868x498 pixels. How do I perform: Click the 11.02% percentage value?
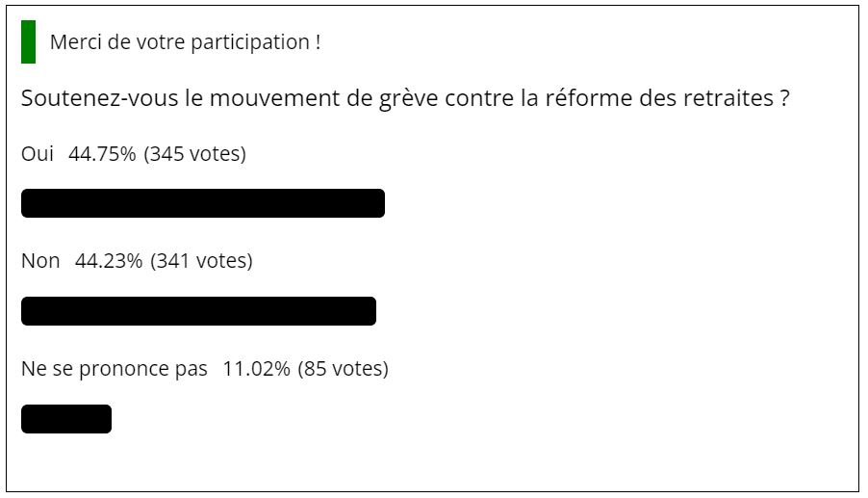coord(256,368)
